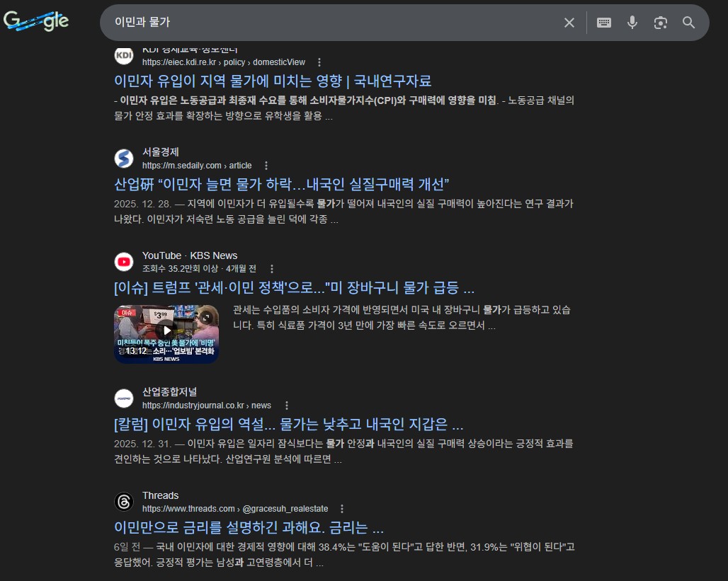Click the YouTube favicon icon
The height and width of the screenshot is (581, 728).
pyautogui.click(x=124, y=262)
